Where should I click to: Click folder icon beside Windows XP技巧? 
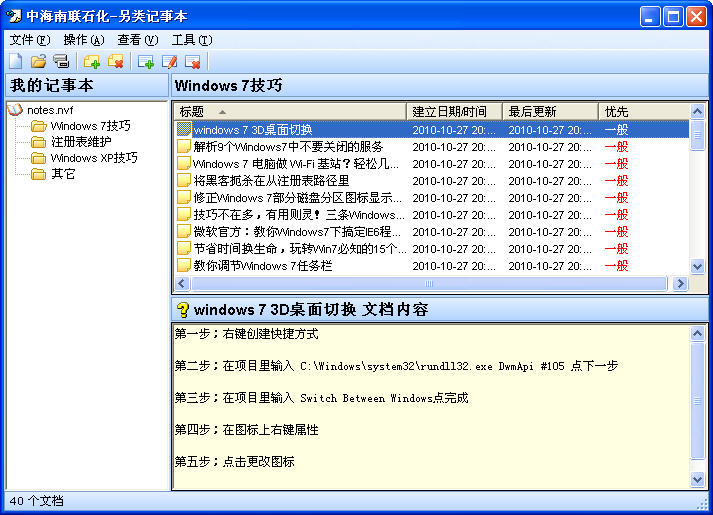[39, 158]
